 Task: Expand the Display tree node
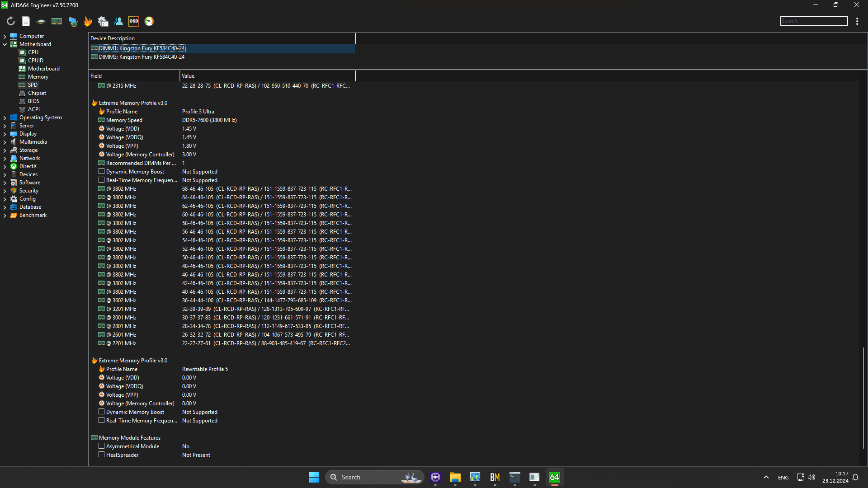[x=5, y=134]
